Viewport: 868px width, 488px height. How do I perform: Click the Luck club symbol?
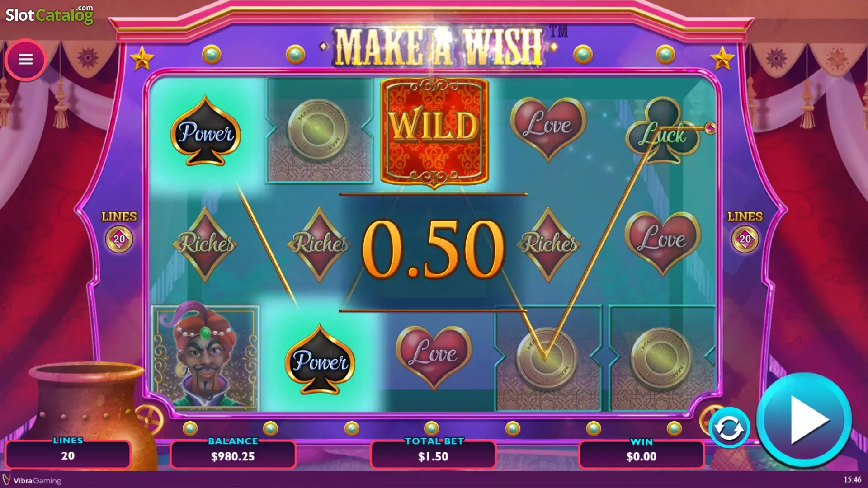click(663, 131)
